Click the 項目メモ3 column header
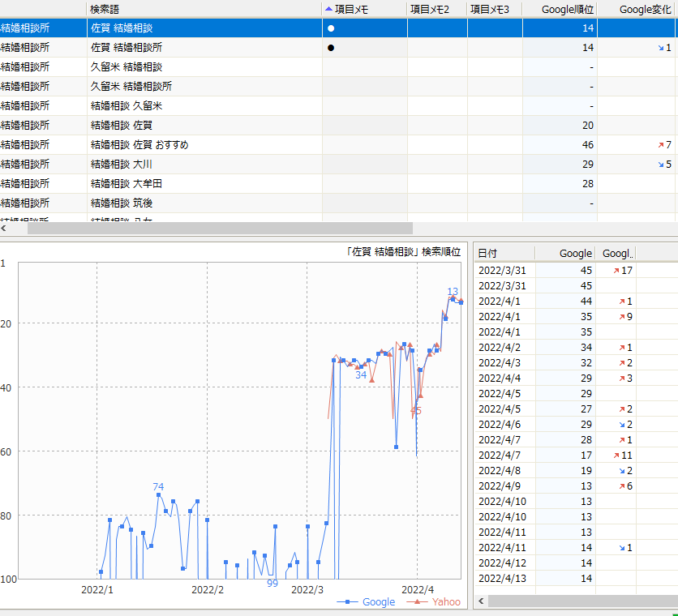678x616 pixels. click(495, 9)
